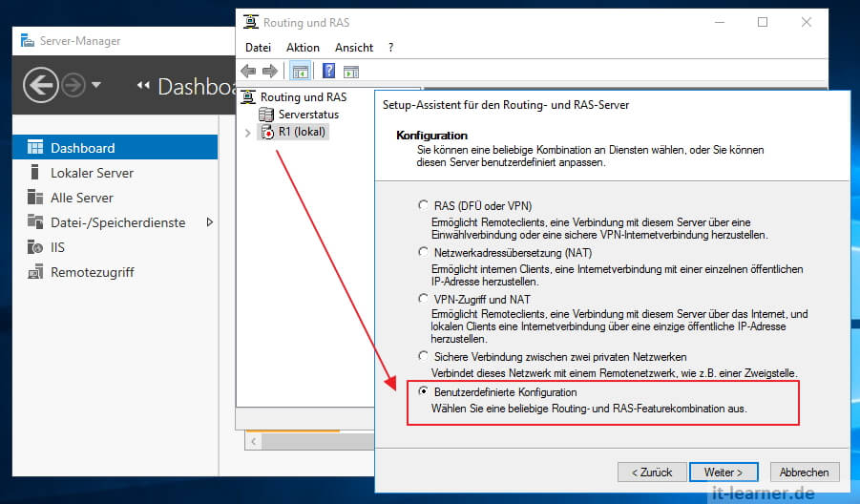860x504 pixels.
Task: Click the Serverstatus icon in the tree
Action: tap(266, 115)
